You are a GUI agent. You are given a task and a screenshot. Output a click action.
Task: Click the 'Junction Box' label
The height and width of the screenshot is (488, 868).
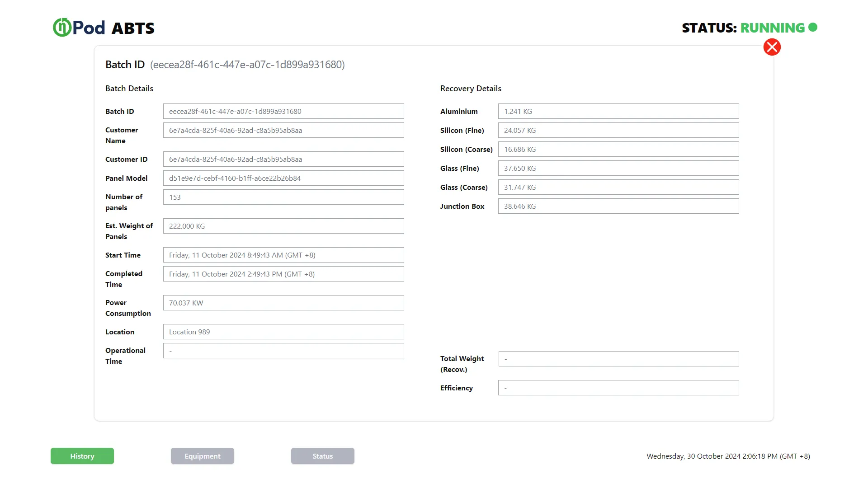coord(462,206)
